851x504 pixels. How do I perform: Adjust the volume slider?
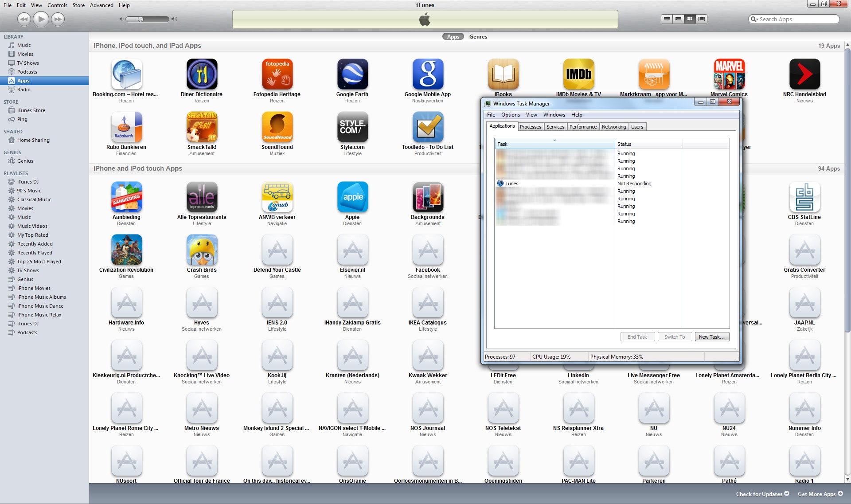click(x=141, y=19)
